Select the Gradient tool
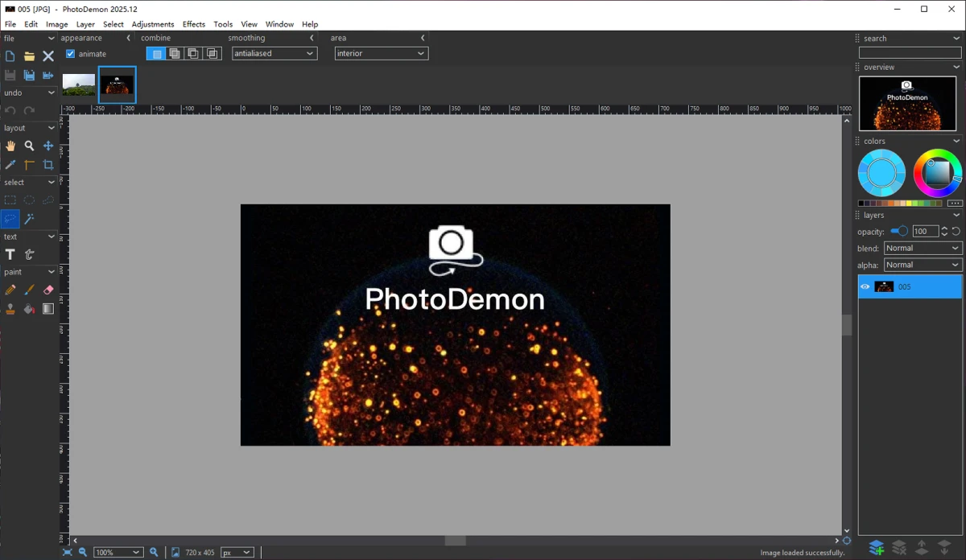 48,309
